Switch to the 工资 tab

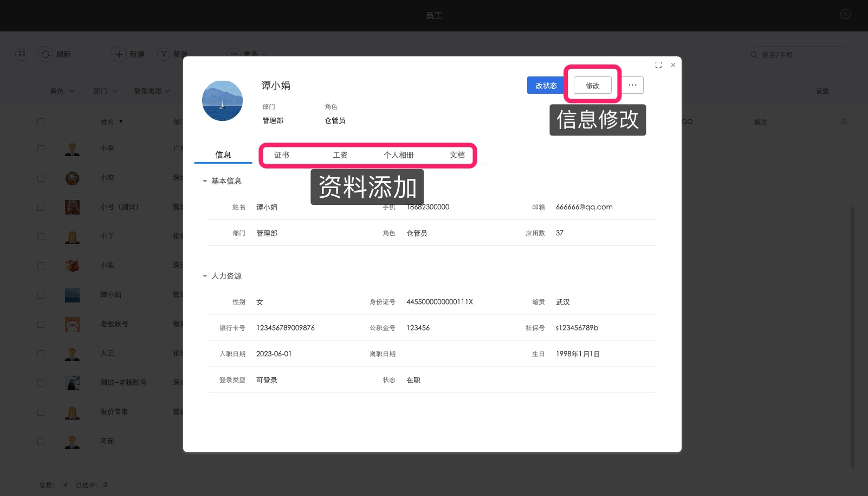[340, 155]
